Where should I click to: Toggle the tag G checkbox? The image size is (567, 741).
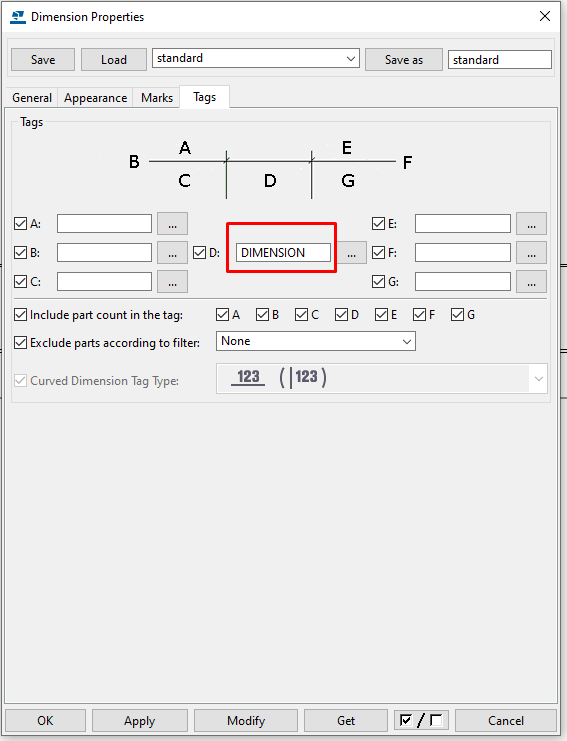pos(378,282)
